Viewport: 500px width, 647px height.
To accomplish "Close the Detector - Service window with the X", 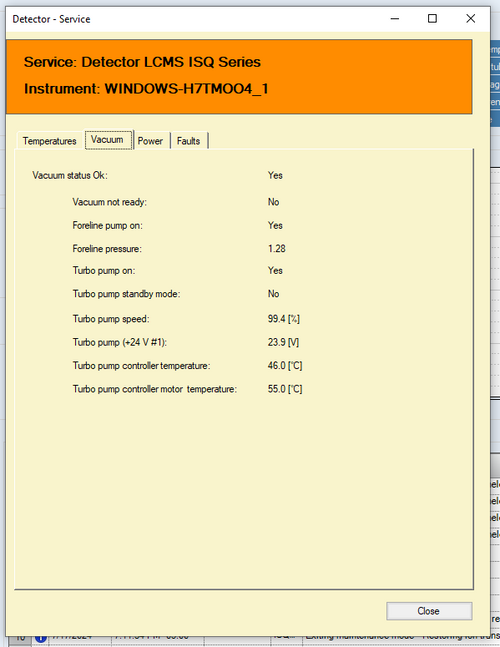I will pos(471,19).
